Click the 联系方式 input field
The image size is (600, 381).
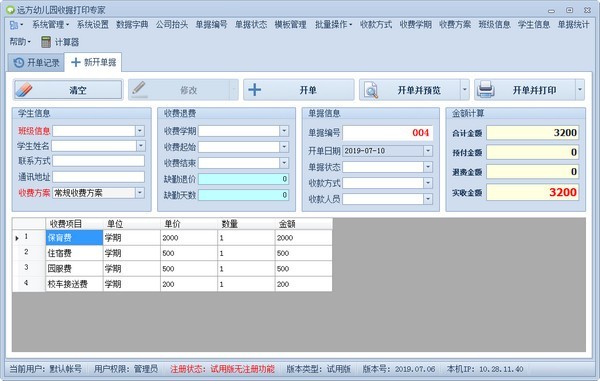98,161
